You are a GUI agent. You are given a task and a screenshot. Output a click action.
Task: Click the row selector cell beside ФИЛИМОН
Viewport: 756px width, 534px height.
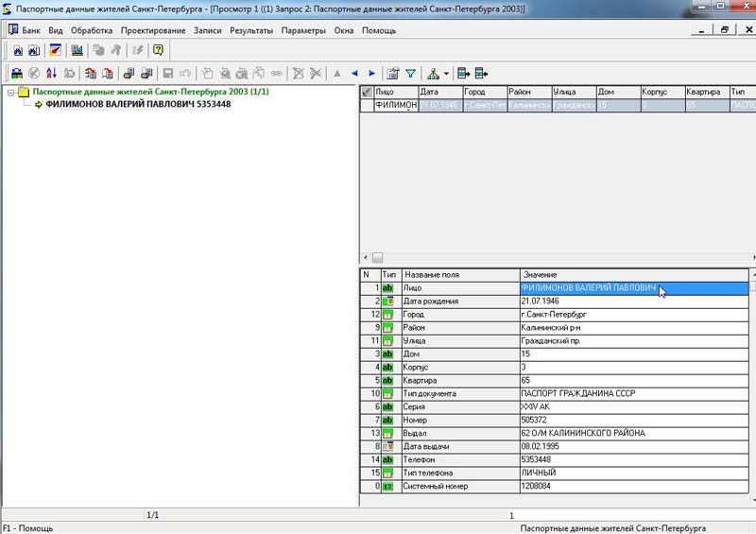pos(367,105)
